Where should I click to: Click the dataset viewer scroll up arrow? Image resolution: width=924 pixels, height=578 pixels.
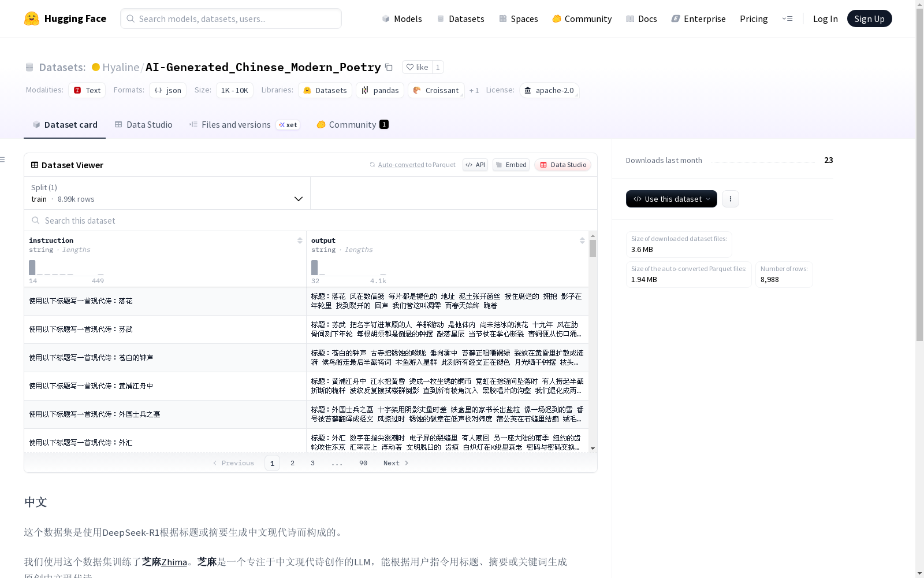click(x=593, y=236)
